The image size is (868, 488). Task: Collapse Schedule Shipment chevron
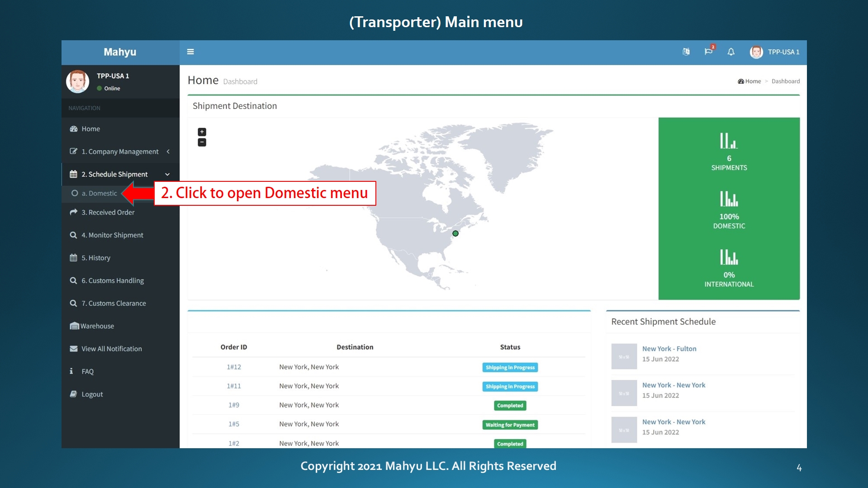(167, 174)
